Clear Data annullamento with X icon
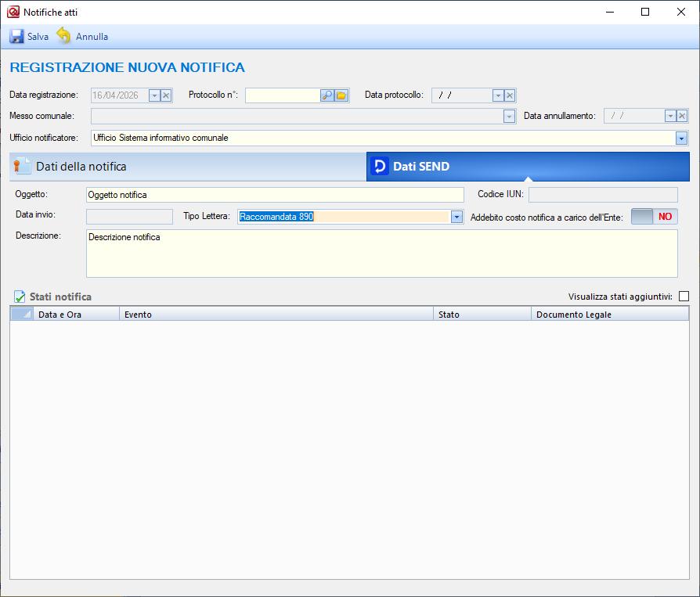The width and height of the screenshot is (700, 597). (x=682, y=116)
